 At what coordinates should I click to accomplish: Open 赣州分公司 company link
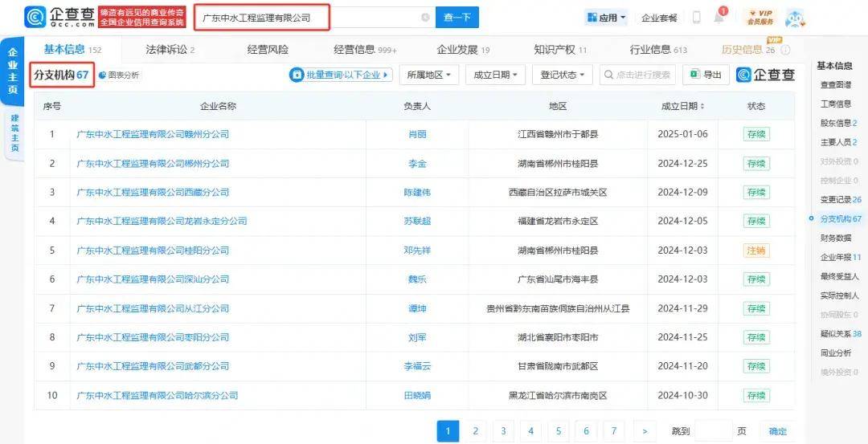[153, 134]
